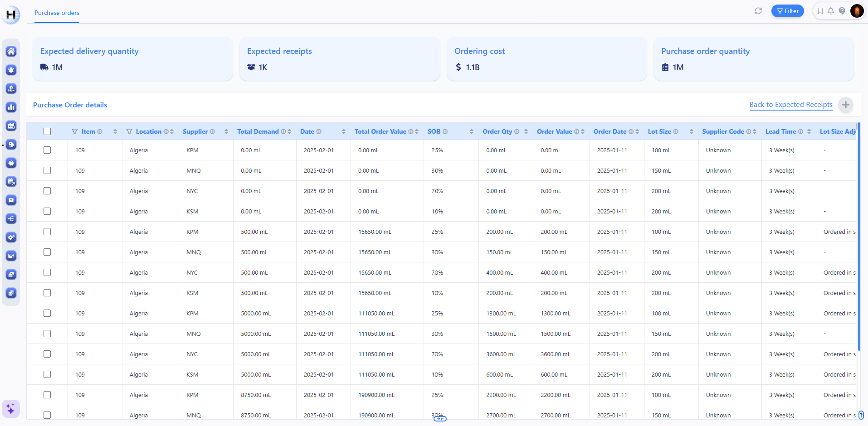Sort by Lot Size using its sort arrows

click(692, 131)
